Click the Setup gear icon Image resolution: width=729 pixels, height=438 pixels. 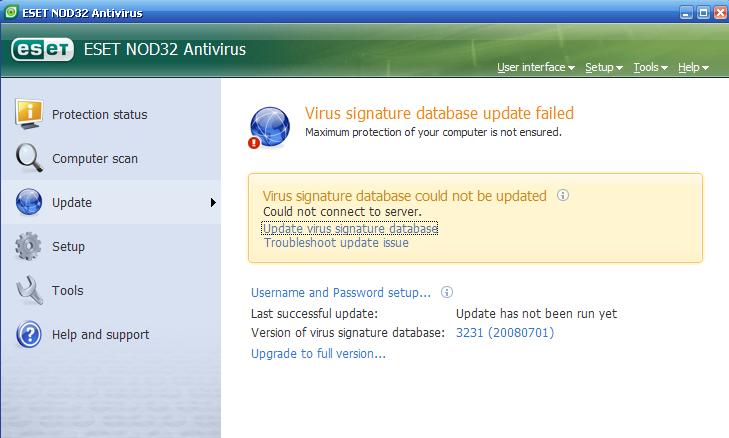30,246
